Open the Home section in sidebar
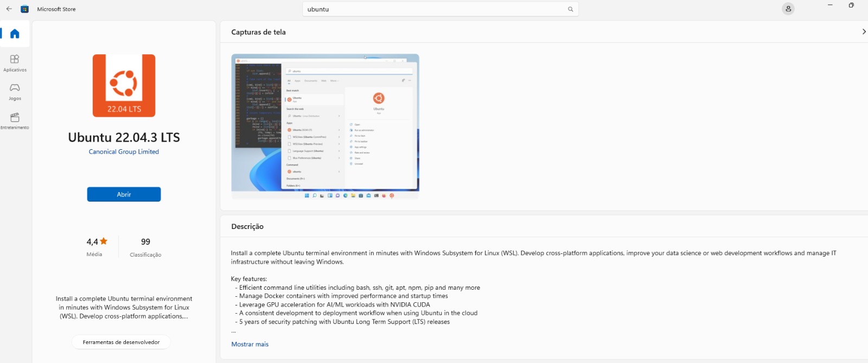The image size is (868, 363). 15,34
